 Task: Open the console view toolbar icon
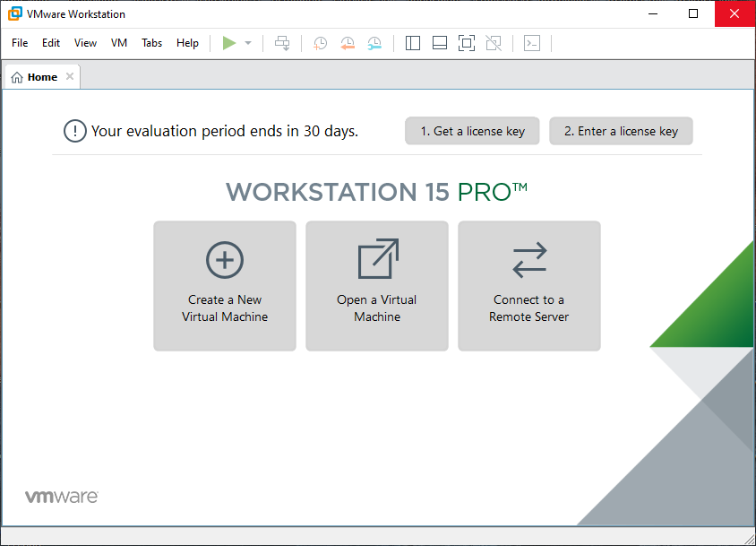(x=532, y=43)
